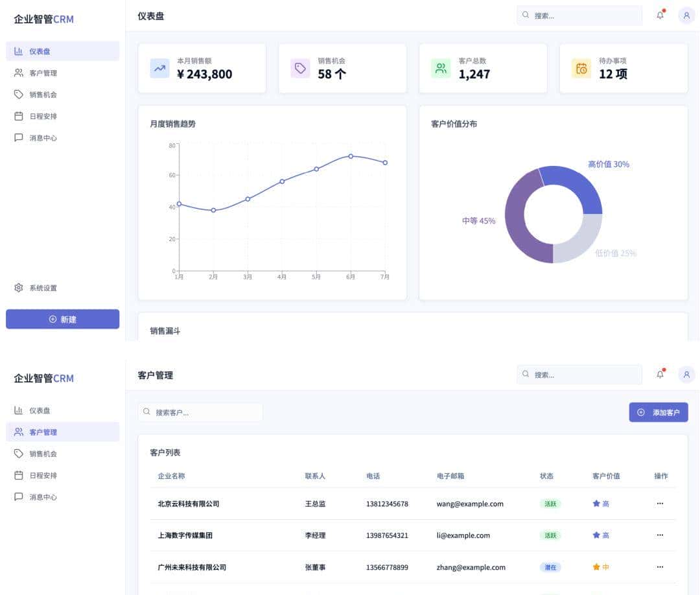Screen dimensions: 700x595
Task: Click the 系统设置 gear icon
Action: [x=19, y=287]
